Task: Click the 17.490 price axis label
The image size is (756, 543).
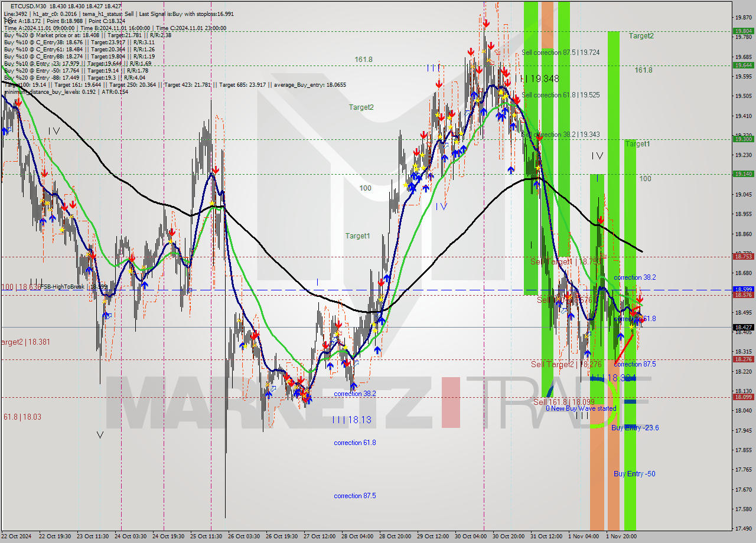Action: click(743, 528)
